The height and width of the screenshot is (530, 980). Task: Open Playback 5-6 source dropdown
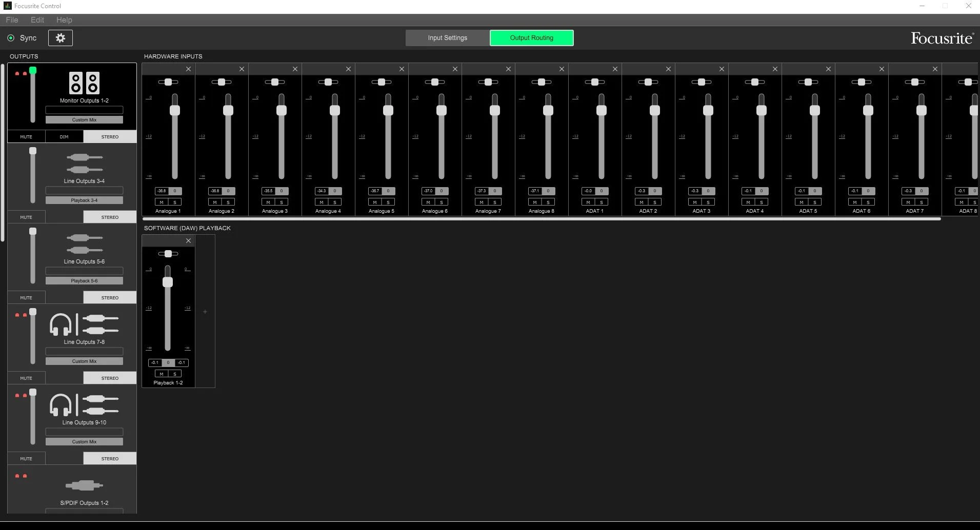tap(84, 281)
